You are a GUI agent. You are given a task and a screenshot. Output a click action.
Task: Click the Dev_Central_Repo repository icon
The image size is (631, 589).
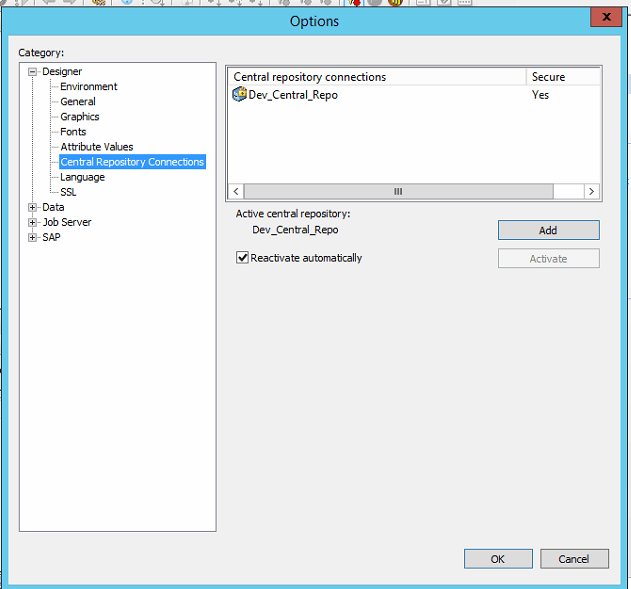coord(240,95)
